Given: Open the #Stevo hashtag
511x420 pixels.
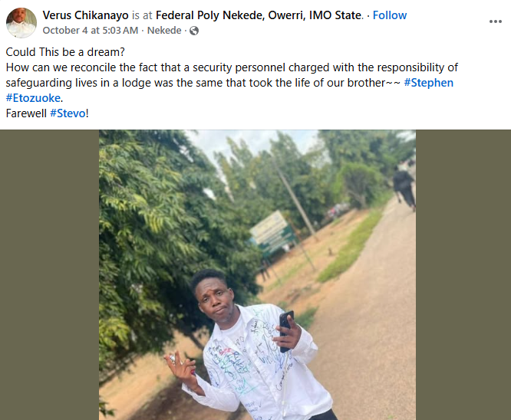Looking at the screenshot, I should pos(68,113).
